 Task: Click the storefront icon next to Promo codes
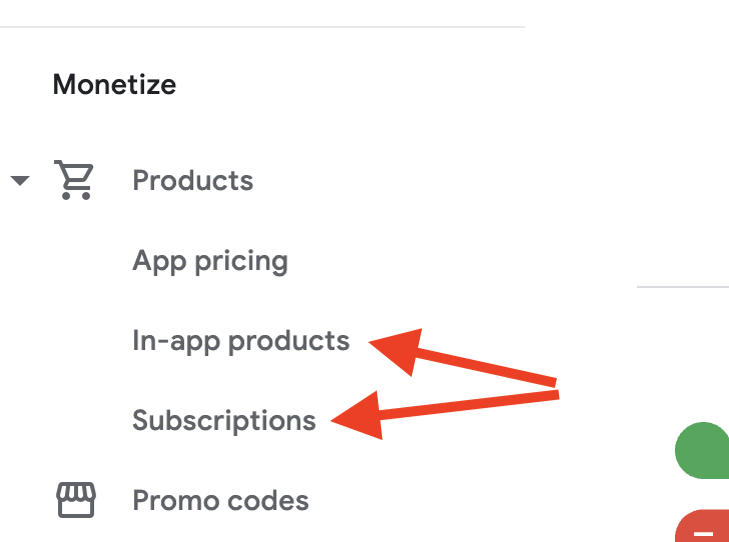76,500
